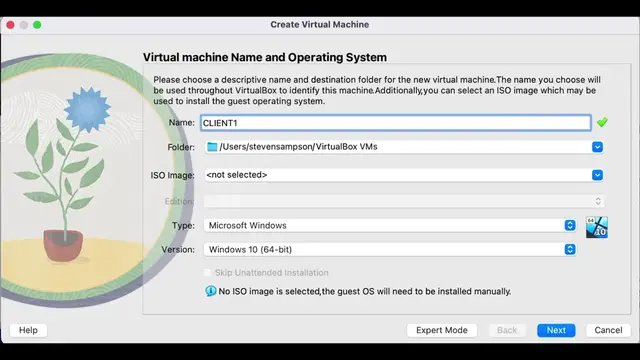
Task: Open the disabled Edition selector
Action: click(x=404, y=201)
